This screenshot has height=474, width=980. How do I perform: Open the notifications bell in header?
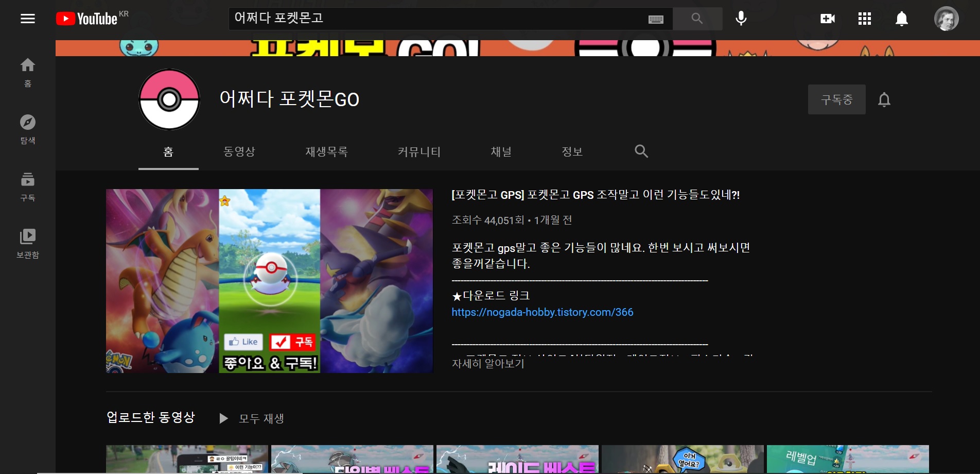pyautogui.click(x=901, y=19)
